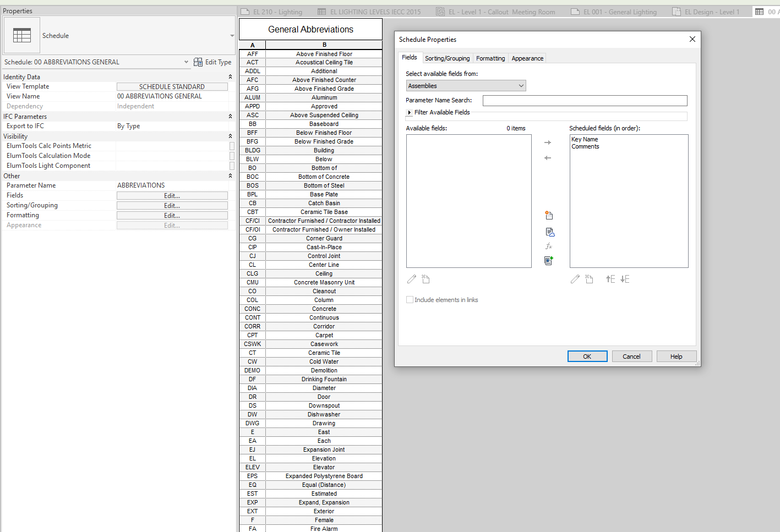Click the Export to IFC By Type value
The width and height of the screenshot is (780, 532).
click(x=172, y=126)
